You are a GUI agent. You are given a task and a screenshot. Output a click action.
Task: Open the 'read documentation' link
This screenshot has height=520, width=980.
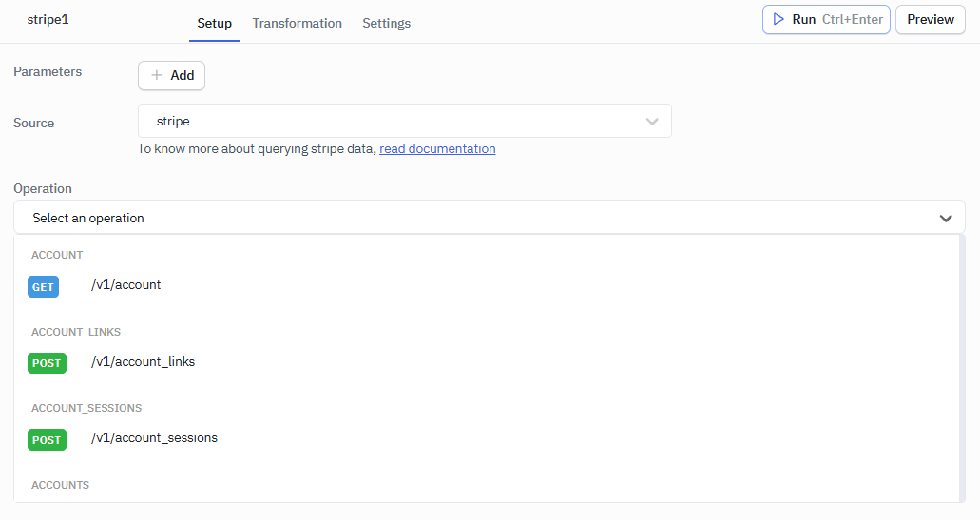click(x=437, y=148)
